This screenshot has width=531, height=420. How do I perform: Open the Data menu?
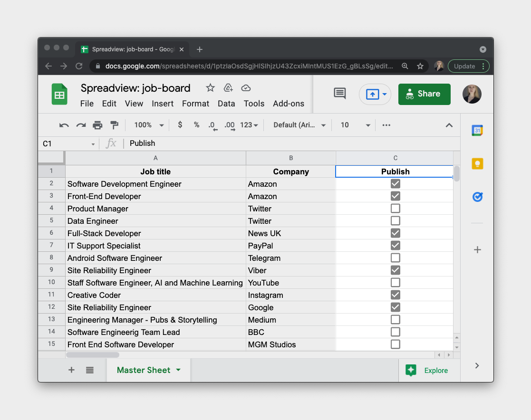pos(226,103)
